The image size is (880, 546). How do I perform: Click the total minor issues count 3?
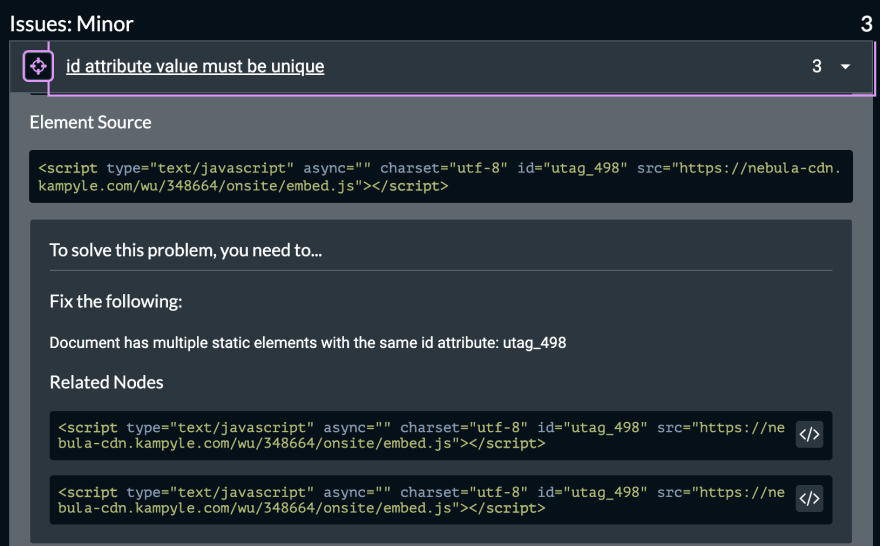(867, 24)
